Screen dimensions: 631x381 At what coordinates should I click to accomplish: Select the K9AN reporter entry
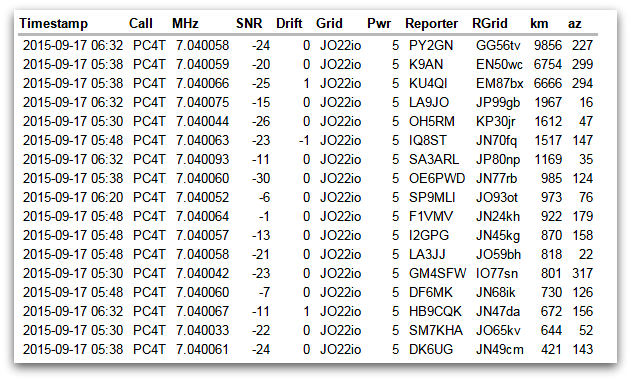(x=426, y=64)
